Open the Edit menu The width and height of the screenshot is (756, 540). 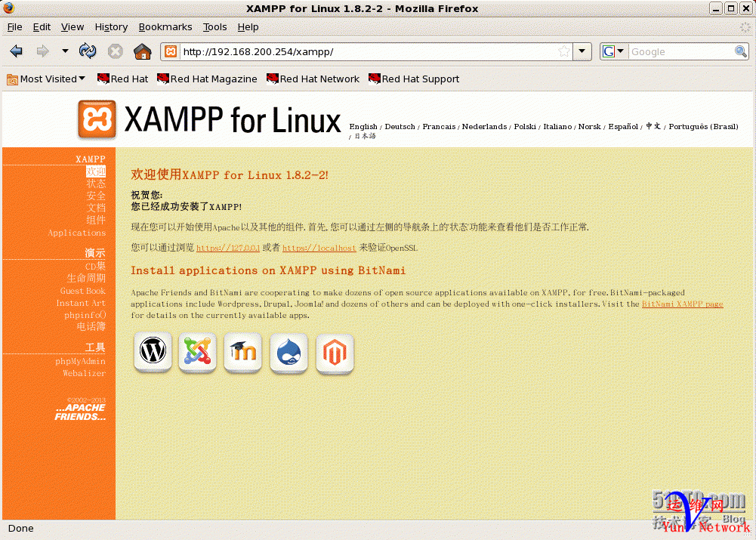pyautogui.click(x=42, y=27)
